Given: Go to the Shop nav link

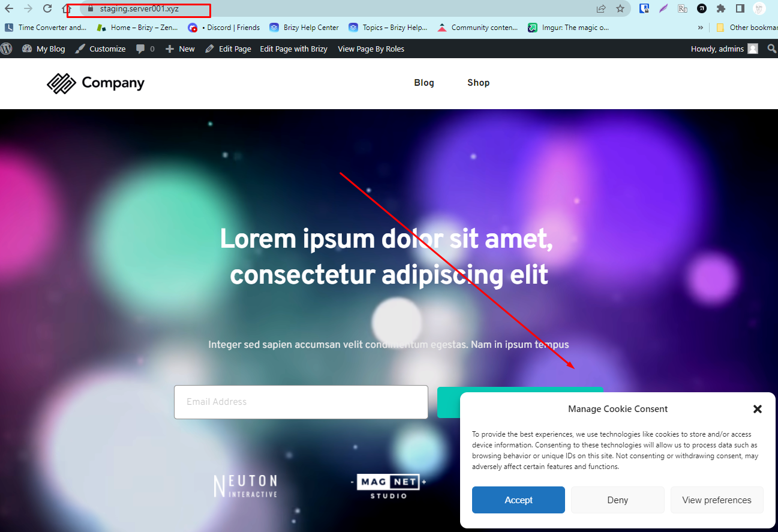Looking at the screenshot, I should coord(479,83).
